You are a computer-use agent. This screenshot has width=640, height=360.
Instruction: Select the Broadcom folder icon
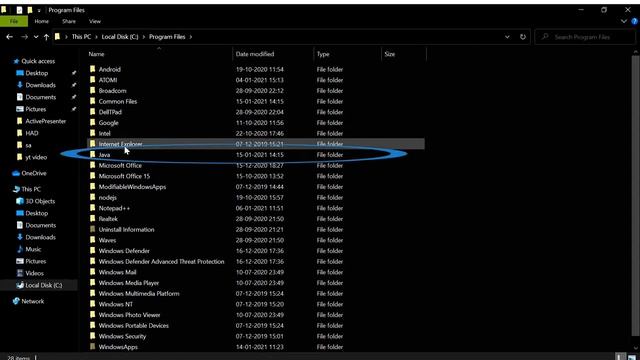click(x=93, y=90)
